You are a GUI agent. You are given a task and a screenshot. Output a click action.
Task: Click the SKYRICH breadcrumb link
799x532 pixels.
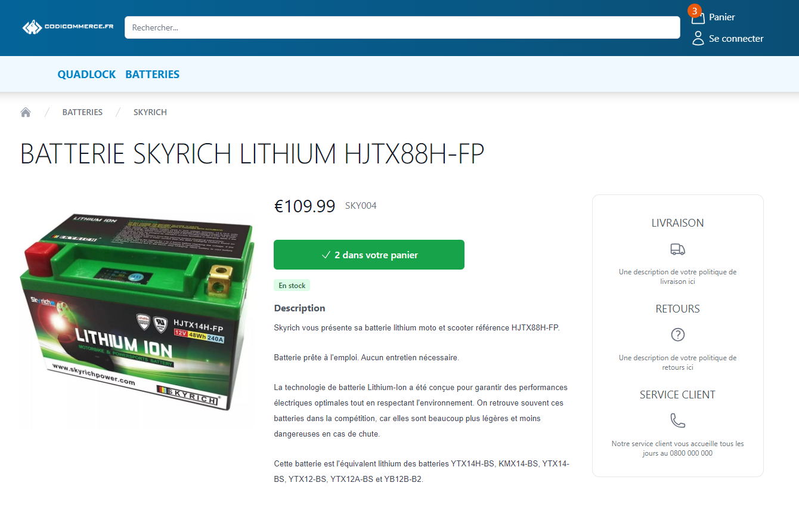150,112
